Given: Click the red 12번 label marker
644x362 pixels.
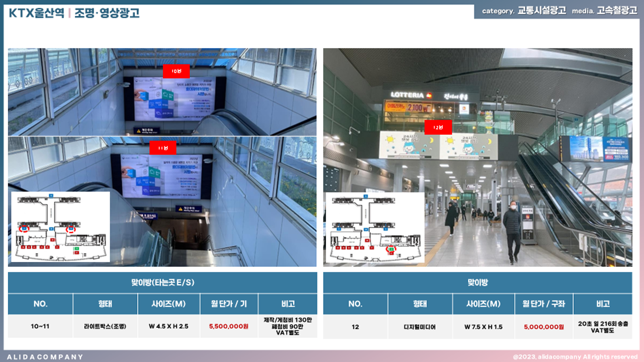Looking at the screenshot, I should point(438,127).
